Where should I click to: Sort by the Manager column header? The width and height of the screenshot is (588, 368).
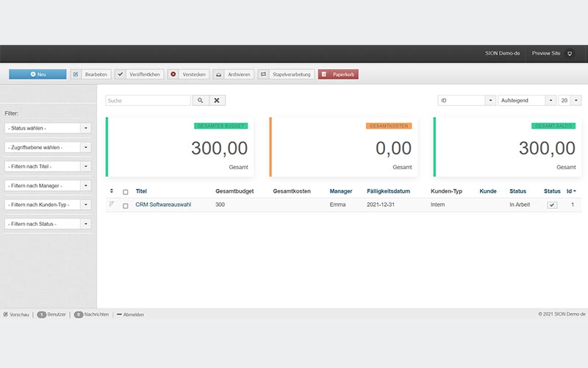click(341, 191)
